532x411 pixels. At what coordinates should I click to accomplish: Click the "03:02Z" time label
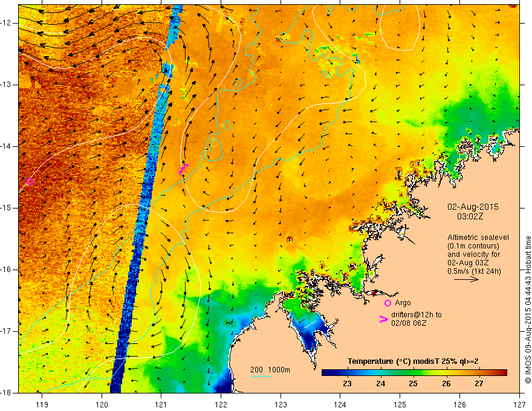click(x=470, y=216)
